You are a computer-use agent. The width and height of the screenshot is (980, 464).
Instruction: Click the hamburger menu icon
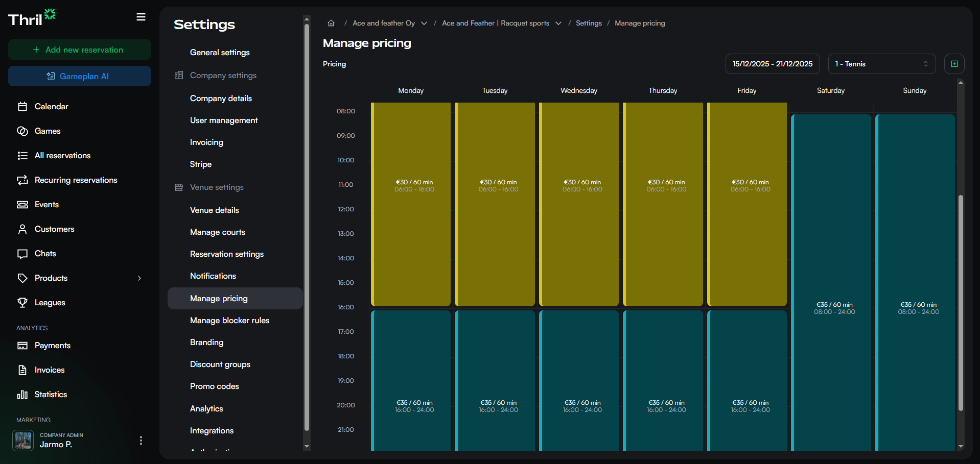[141, 17]
